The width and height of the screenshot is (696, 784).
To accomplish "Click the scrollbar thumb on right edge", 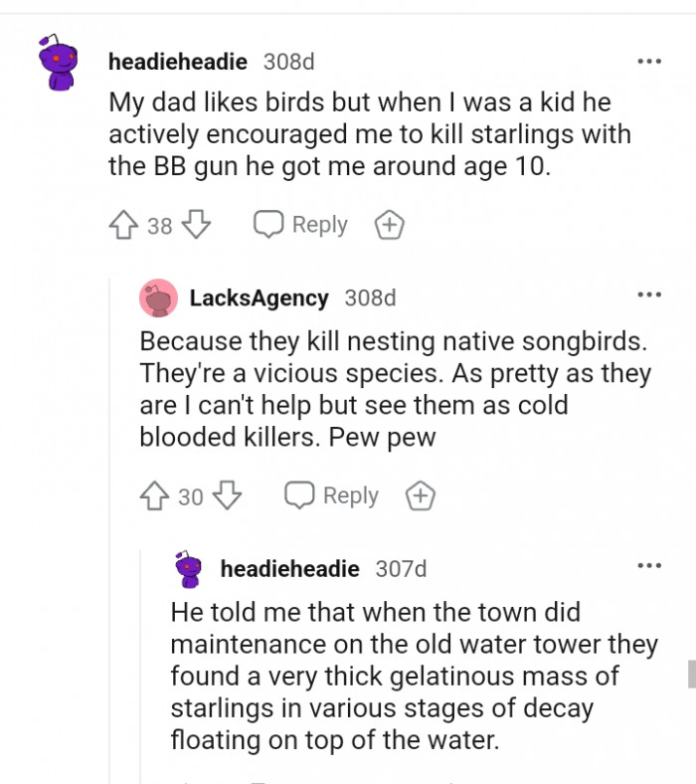I will pyautogui.click(x=691, y=674).
